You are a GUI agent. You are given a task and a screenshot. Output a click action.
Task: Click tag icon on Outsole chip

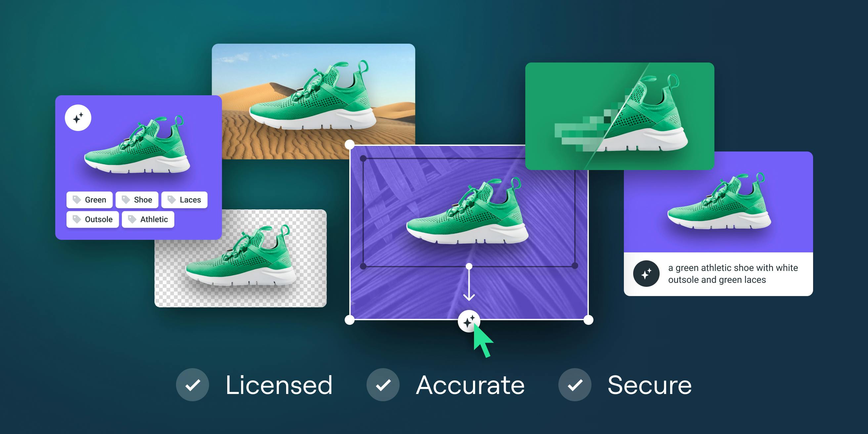click(77, 219)
